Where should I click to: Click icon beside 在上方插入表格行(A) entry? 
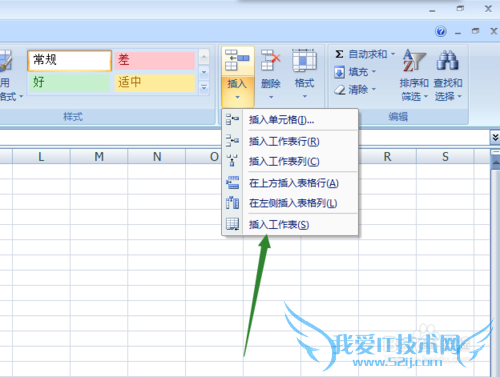233,183
